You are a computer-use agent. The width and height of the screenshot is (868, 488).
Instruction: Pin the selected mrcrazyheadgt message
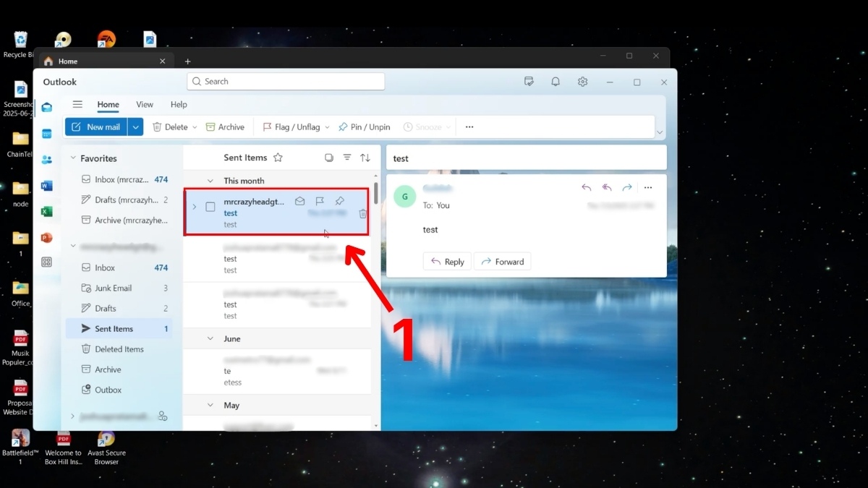tap(340, 202)
